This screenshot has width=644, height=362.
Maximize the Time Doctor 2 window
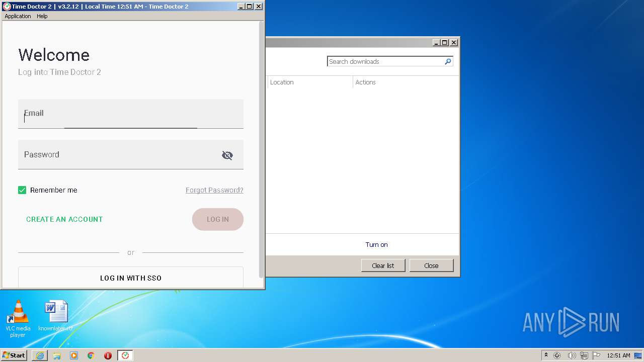tap(250, 7)
